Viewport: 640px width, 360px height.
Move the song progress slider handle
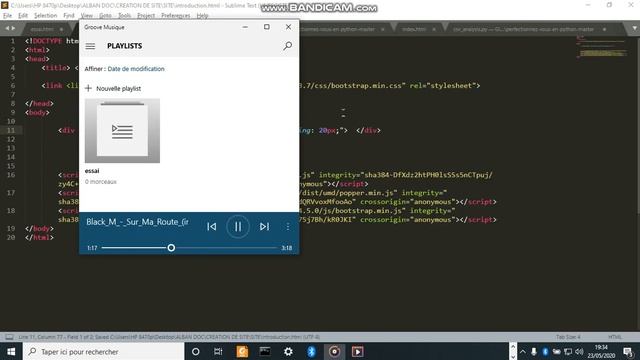(x=171, y=248)
